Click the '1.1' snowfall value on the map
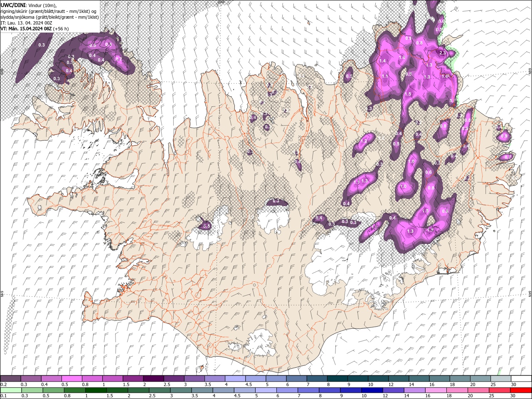The image size is (532, 399). click(385, 76)
